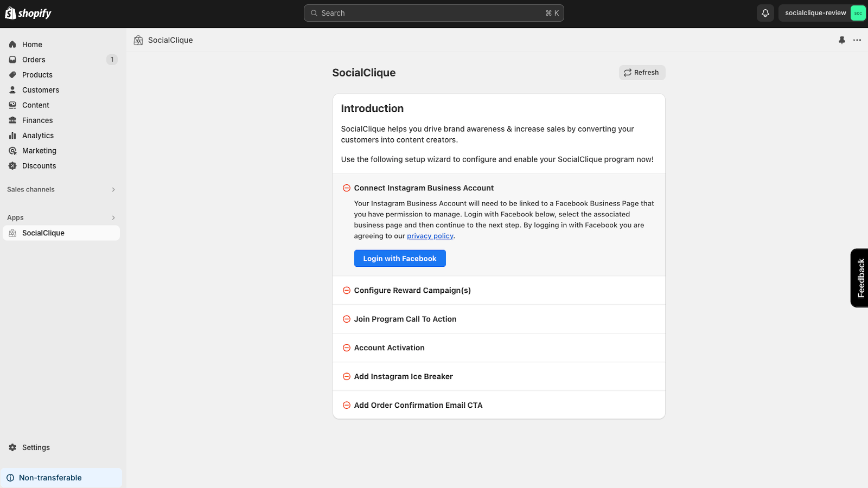This screenshot has height=488, width=868.
Task: Select the SocialClique app in the sidebar
Action: point(61,233)
